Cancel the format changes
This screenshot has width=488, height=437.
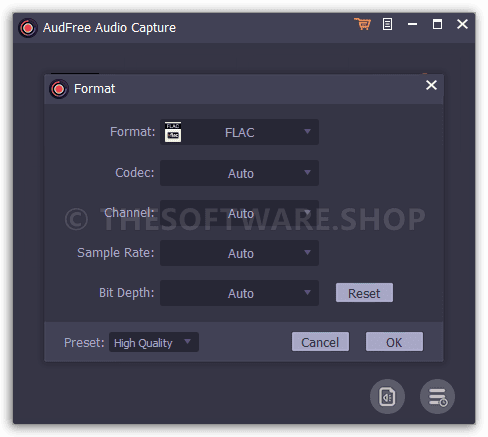coord(320,342)
